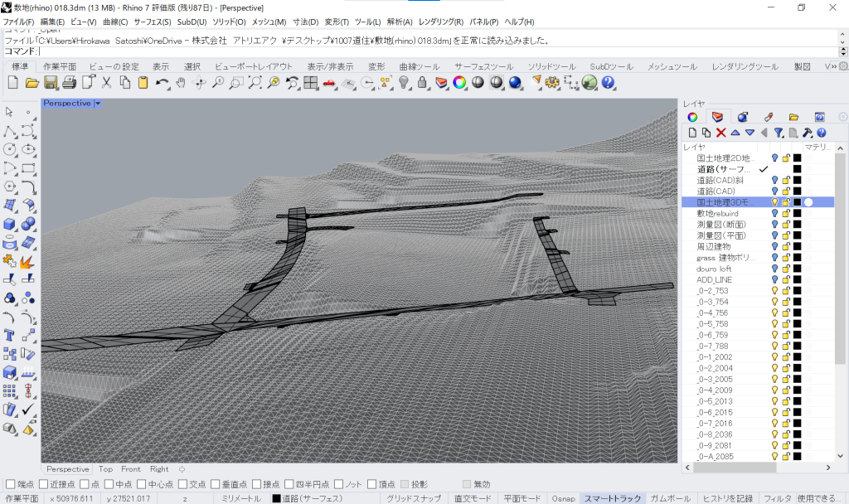Open the layer panel gear options menu

842,117
